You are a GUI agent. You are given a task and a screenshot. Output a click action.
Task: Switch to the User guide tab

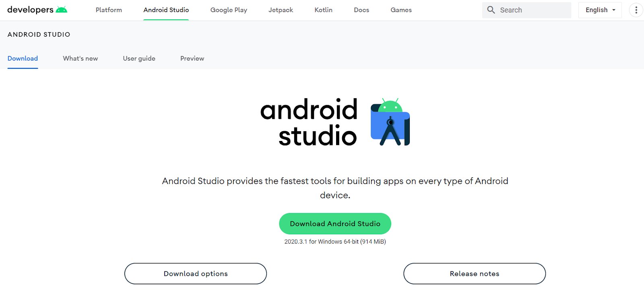pyautogui.click(x=139, y=58)
